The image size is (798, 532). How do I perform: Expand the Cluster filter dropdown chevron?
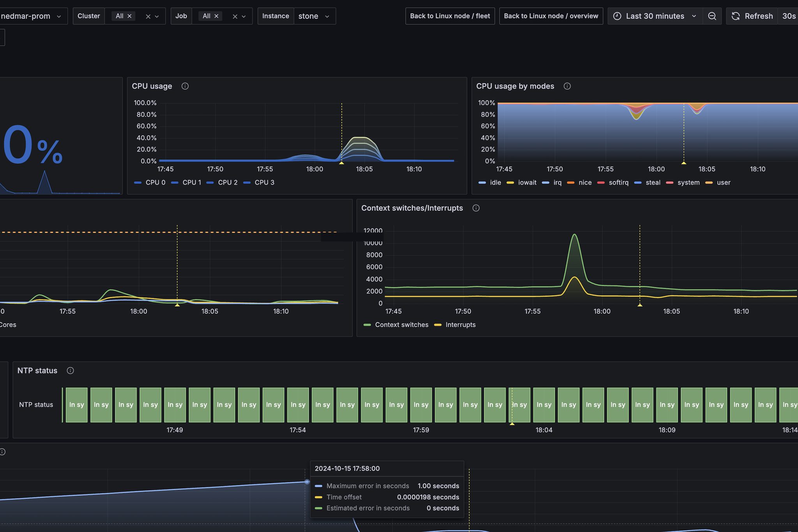(x=157, y=16)
